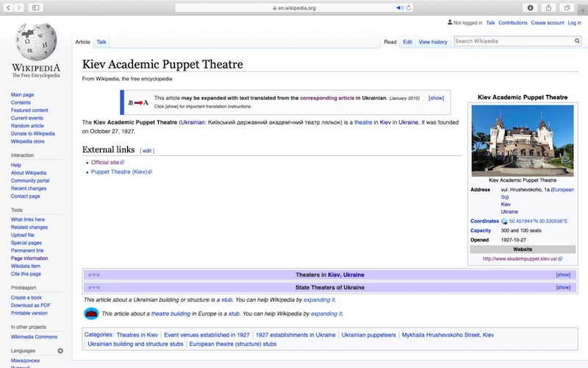Open Theatres in Kiev category
Screen dimensions: 588x368
click(x=137, y=335)
